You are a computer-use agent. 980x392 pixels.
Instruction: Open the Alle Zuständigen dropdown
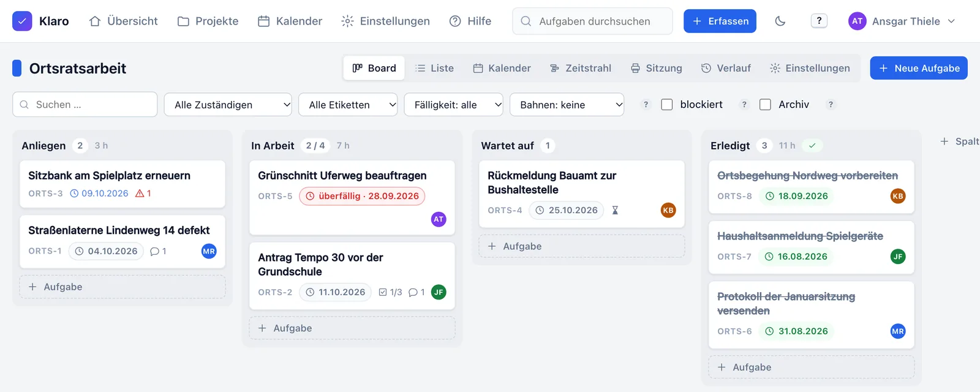pyautogui.click(x=228, y=105)
